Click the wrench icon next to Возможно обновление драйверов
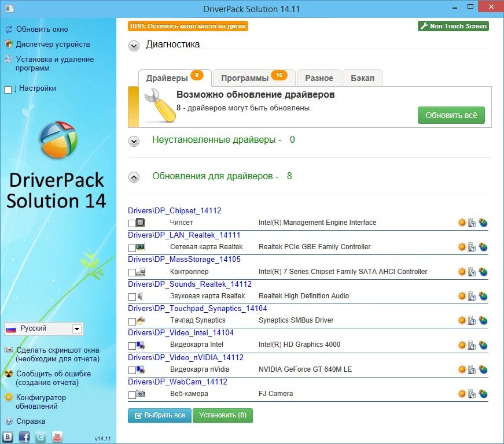Viewport: 504px width, 444px height. pos(160,105)
